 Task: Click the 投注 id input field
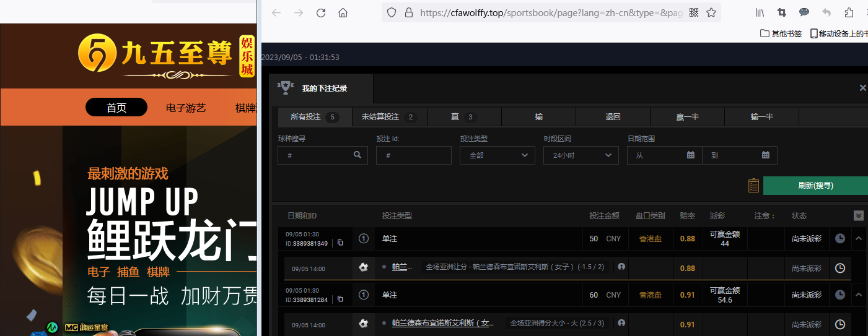pos(413,155)
